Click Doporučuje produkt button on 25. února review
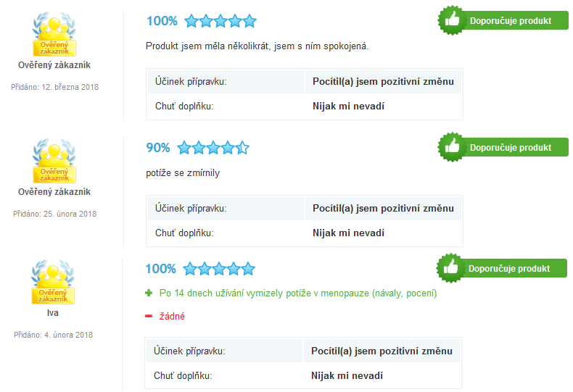 tap(503, 147)
